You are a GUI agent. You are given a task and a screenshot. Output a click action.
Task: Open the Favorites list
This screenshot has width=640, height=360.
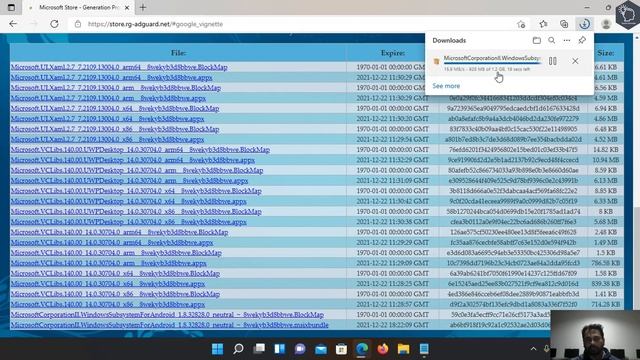pos(543,24)
